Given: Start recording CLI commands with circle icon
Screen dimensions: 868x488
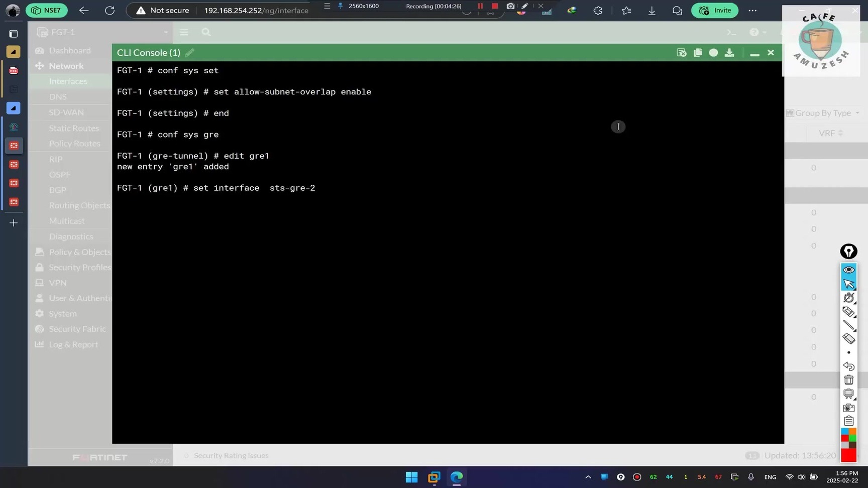Looking at the screenshot, I should [x=713, y=53].
